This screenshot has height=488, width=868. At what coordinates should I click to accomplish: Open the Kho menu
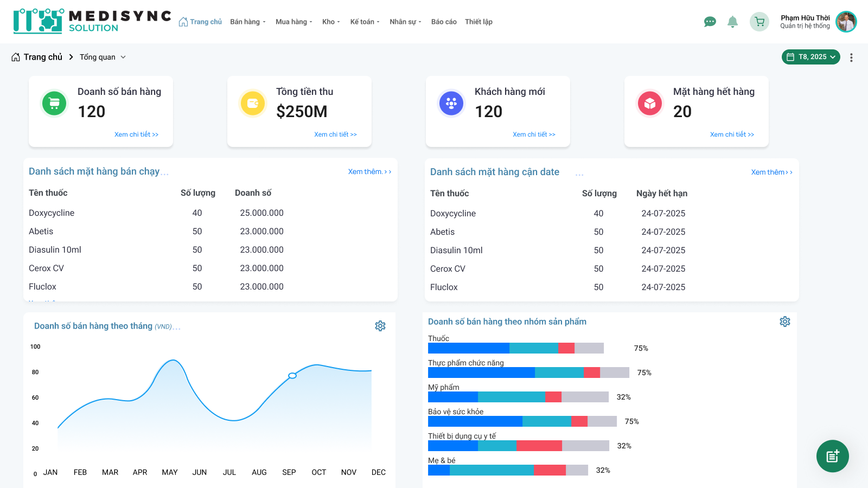331,22
